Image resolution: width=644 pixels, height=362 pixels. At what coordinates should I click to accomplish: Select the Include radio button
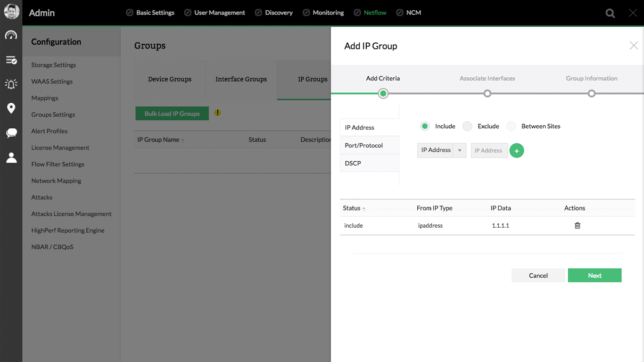pyautogui.click(x=425, y=126)
